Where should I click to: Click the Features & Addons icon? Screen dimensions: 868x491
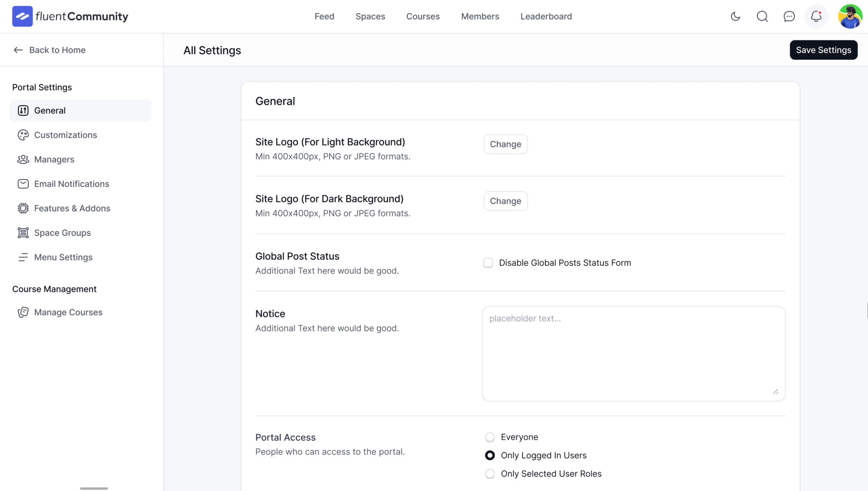(23, 208)
